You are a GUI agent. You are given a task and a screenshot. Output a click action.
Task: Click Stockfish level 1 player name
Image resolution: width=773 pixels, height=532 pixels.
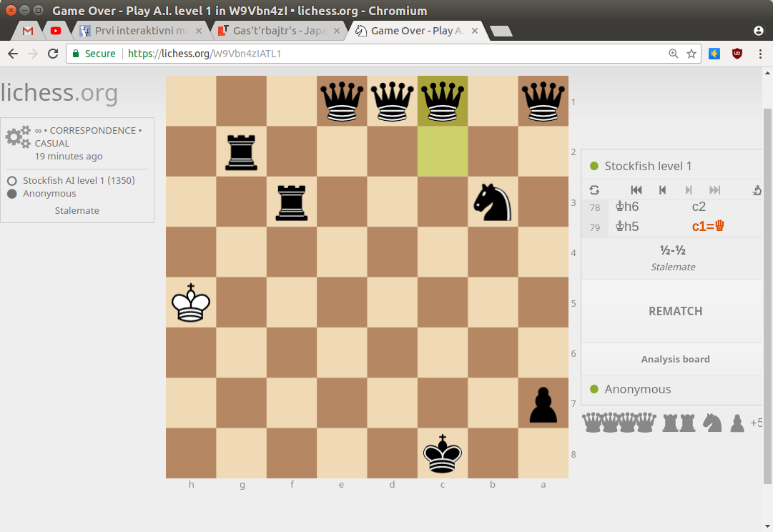point(648,166)
